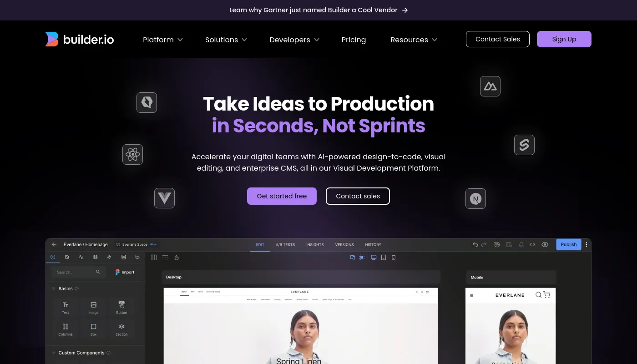This screenshot has height=364, width=637.
Task: Click the search icon in the Mobile preview
Action: pyautogui.click(x=538, y=295)
